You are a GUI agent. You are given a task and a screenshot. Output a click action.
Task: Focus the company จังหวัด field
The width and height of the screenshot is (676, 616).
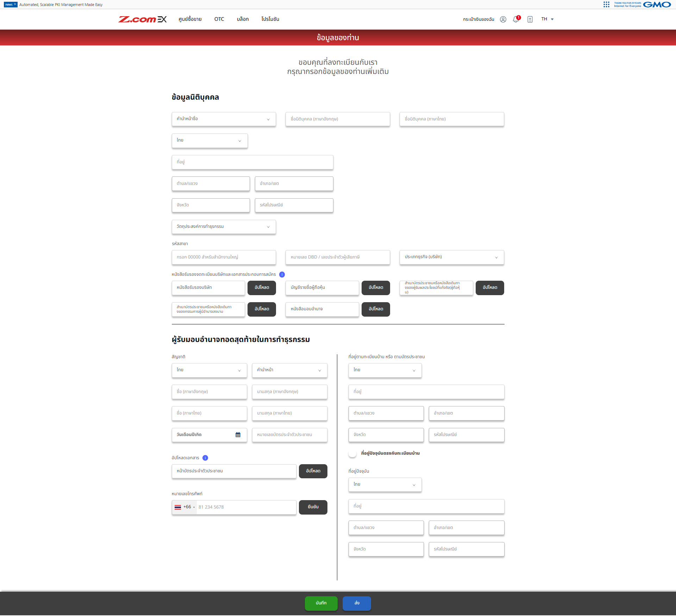pos(211,205)
